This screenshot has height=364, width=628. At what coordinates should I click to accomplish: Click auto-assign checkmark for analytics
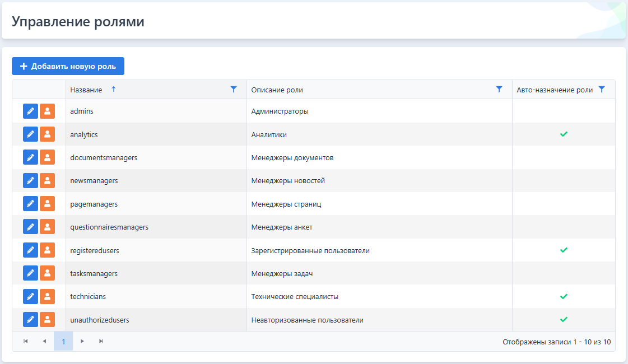(564, 134)
